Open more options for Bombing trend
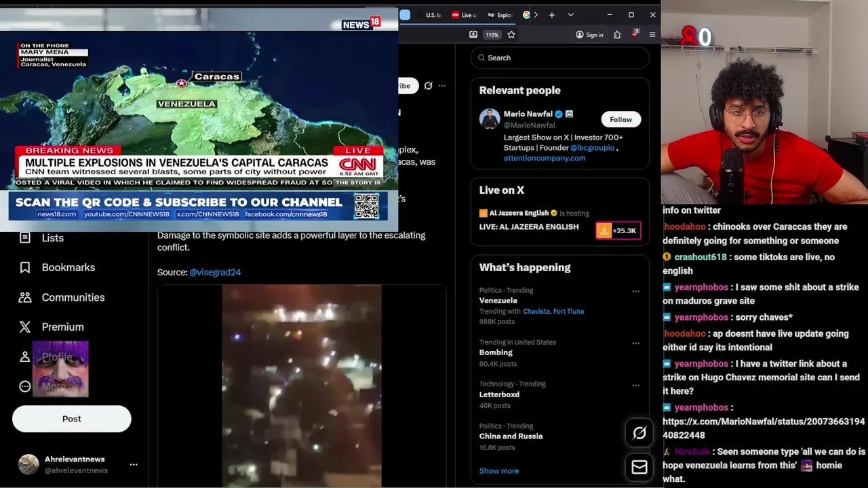This screenshot has width=868, height=488. tap(636, 343)
